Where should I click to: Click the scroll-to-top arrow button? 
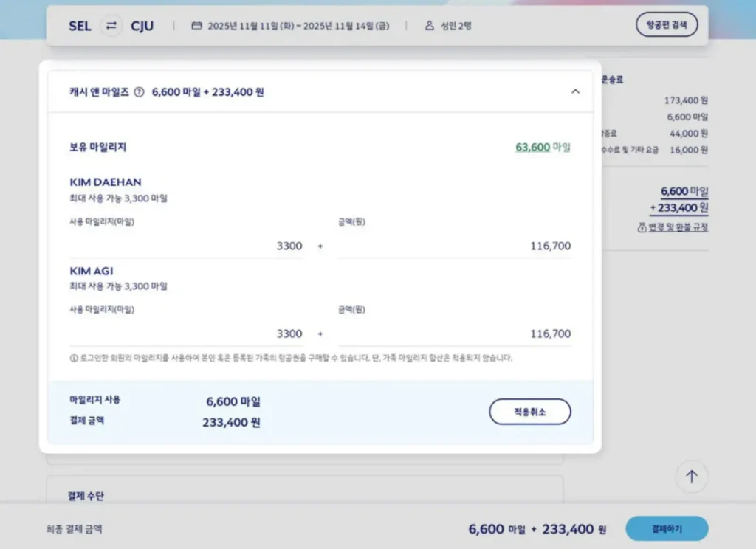[691, 477]
